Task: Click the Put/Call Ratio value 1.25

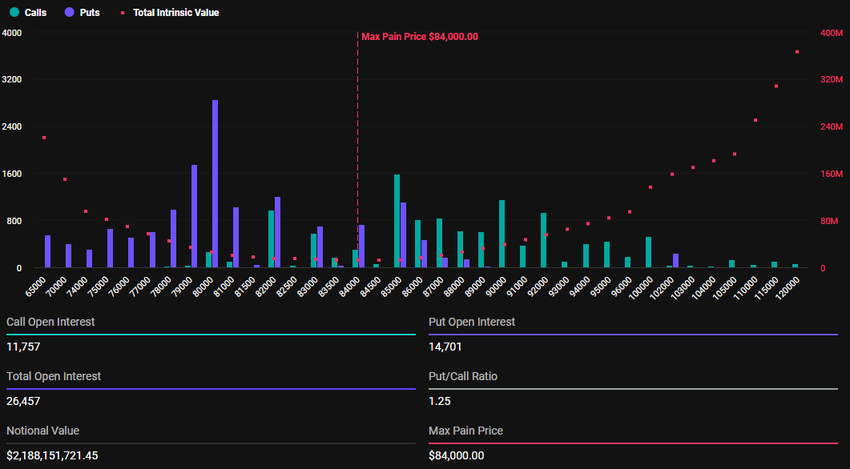Action: coord(438,401)
